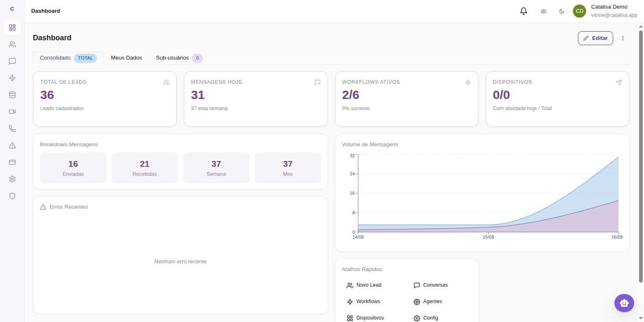This screenshot has width=644, height=322.
Task: Click the 37 Mes tile
Action: point(288,168)
